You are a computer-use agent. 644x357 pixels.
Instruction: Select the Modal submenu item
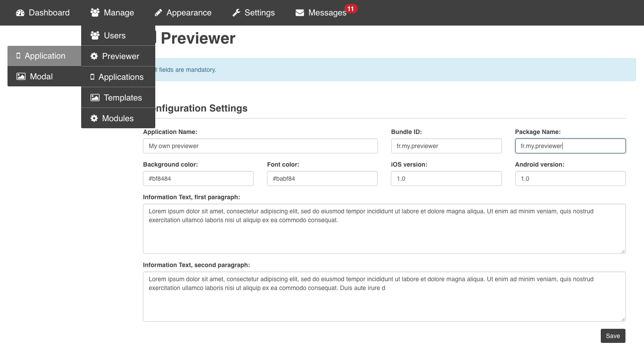click(x=41, y=77)
